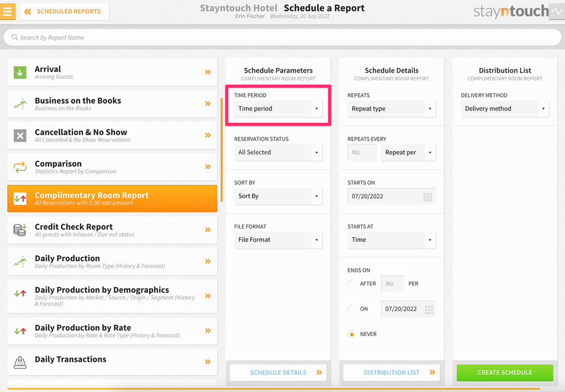Open the Delivery method dropdown
Viewport: 565px width, 392px height.
505,109
